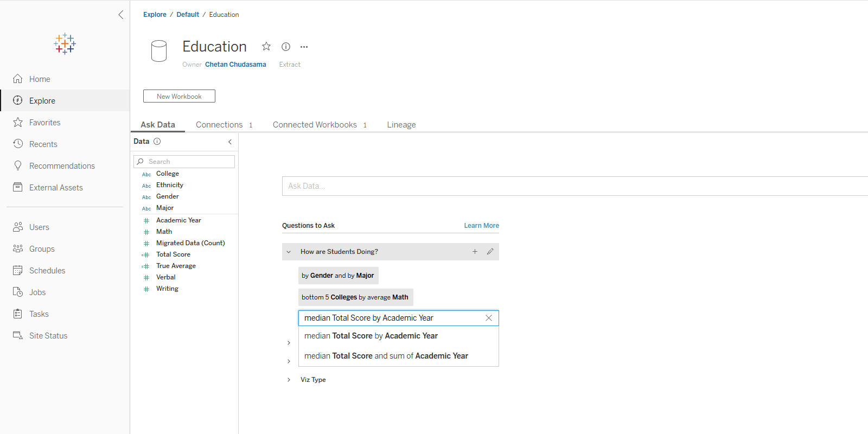
Task: Open owner Chetan Chudasama profile
Action: [235, 65]
